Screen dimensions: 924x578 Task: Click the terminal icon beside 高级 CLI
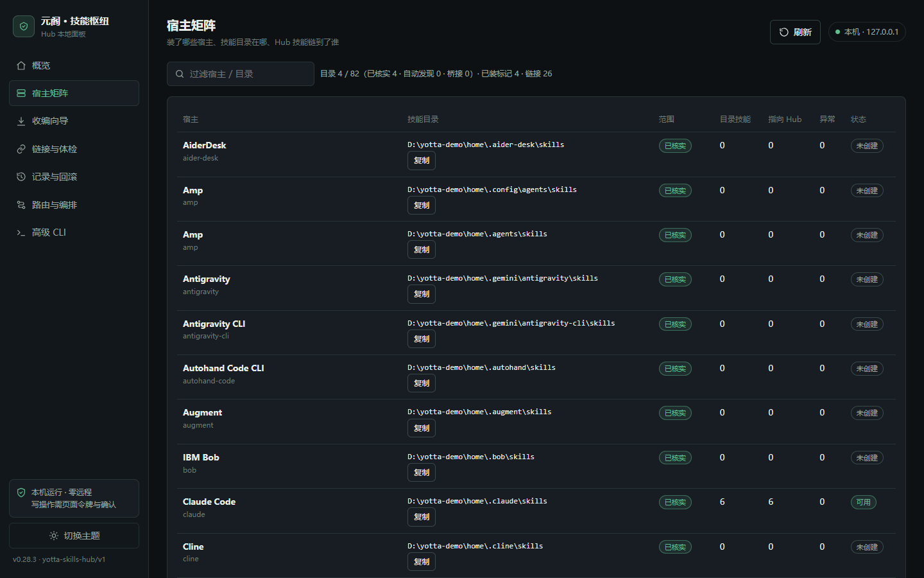[x=21, y=232]
